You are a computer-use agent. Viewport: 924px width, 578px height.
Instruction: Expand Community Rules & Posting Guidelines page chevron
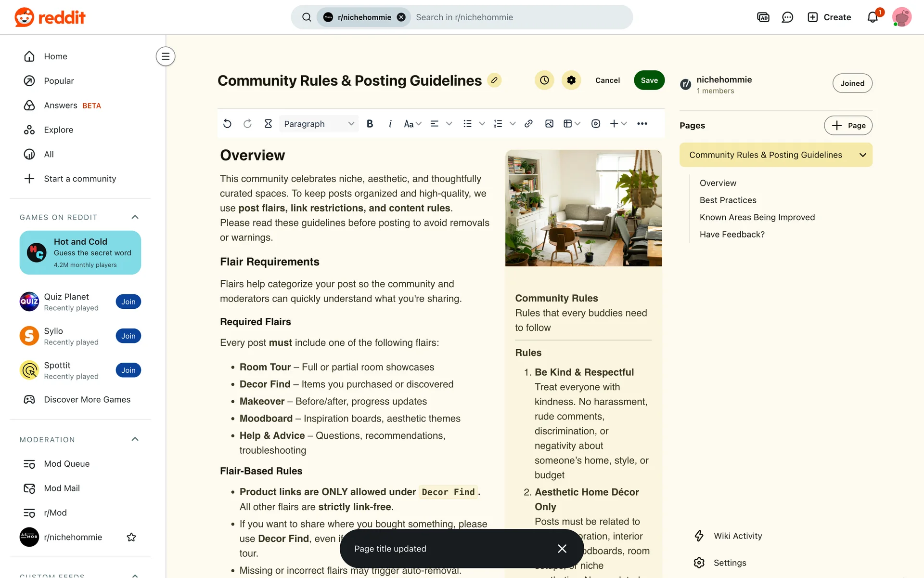[x=862, y=155]
